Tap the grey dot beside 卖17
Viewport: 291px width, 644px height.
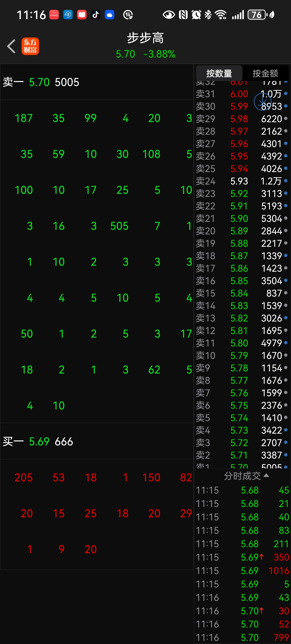[x=286, y=268]
